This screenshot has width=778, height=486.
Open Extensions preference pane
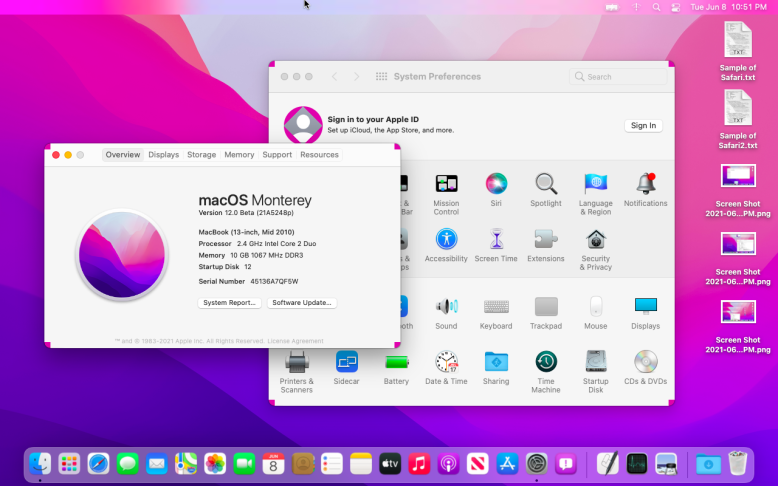coord(546,239)
